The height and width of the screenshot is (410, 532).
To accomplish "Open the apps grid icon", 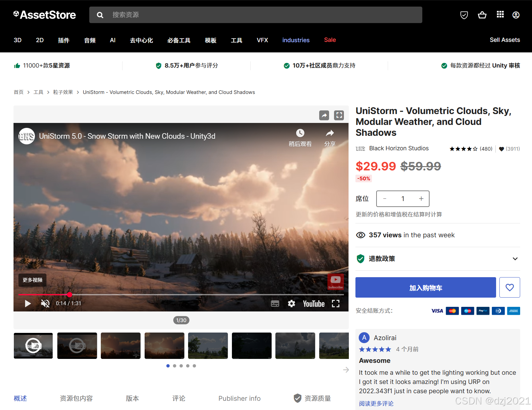I will coord(500,15).
